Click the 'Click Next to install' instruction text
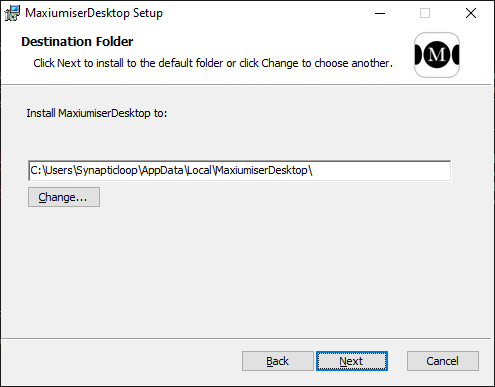495x387 pixels. [x=213, y=63]
